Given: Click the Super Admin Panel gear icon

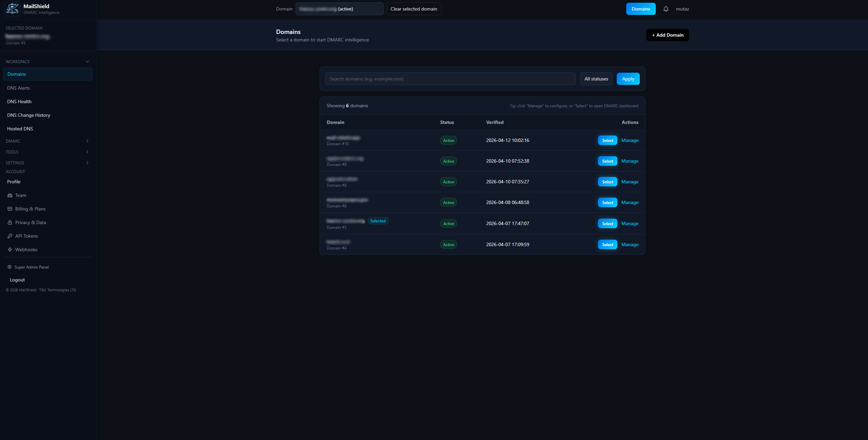Looking at the screenshot, I should 10,267.
